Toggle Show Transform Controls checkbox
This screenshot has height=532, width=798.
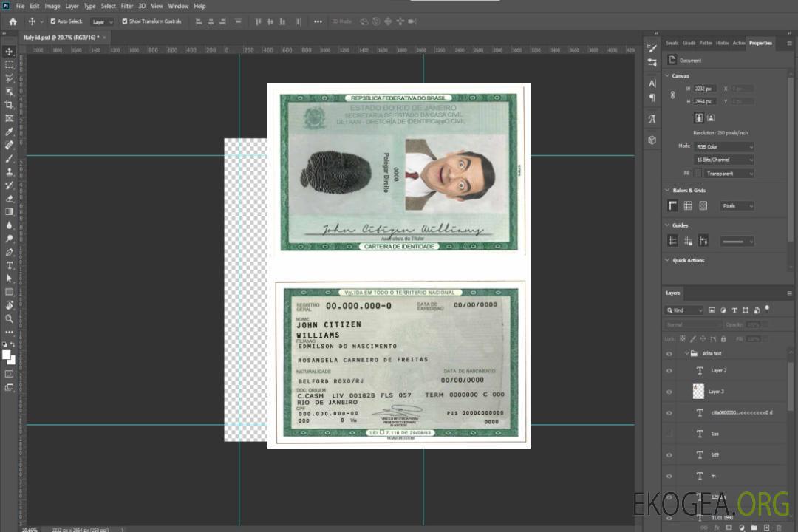coord(125,21)
